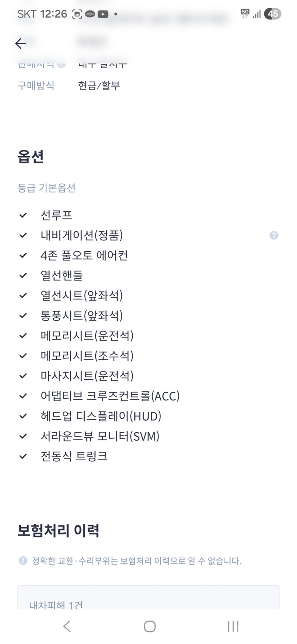Screen dimensions: 297x644
Task: Tap the 현금/할부 purchase method value
Action: pos(99,86)
